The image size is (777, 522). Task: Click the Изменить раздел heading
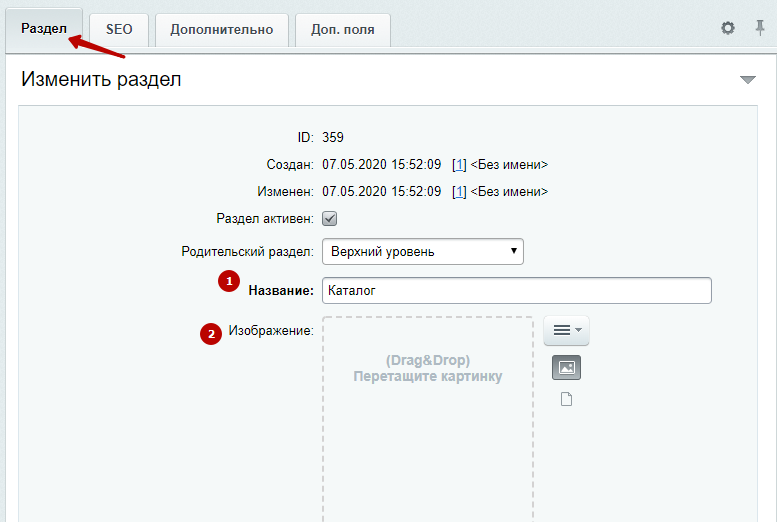coord(101,79)
